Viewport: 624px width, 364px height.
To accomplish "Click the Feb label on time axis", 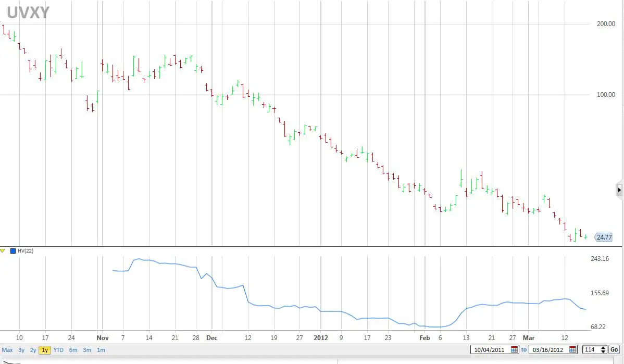I will (425, 338).
